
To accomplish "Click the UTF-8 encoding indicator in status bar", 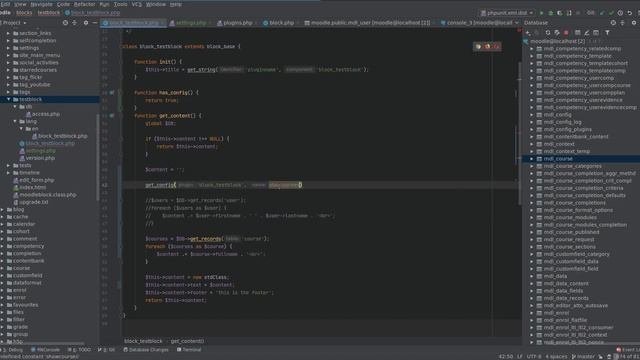I will click(x=534, y=356).
